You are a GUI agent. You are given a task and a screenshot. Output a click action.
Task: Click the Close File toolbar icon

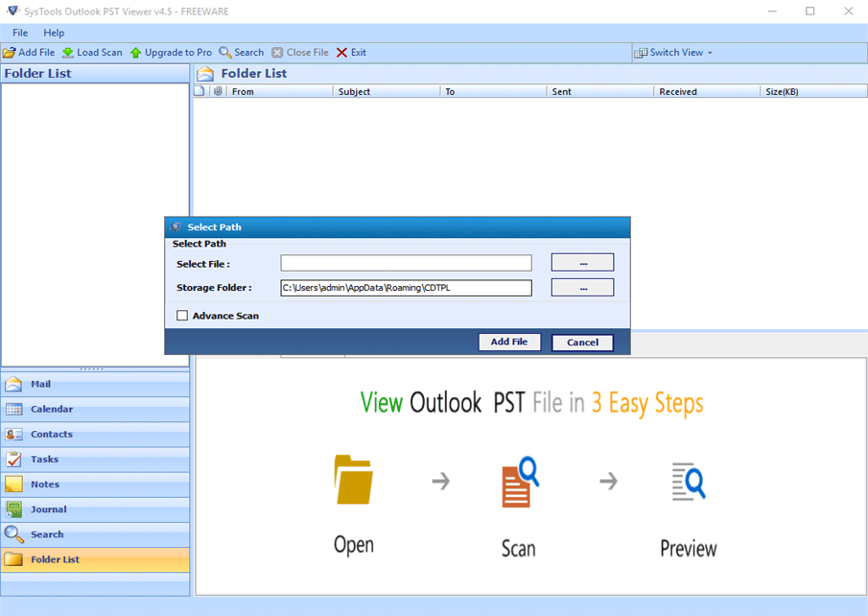click(x=277, y=53)
